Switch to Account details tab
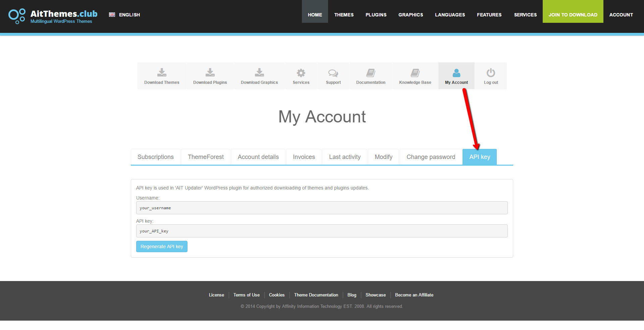 click(258, 157)
